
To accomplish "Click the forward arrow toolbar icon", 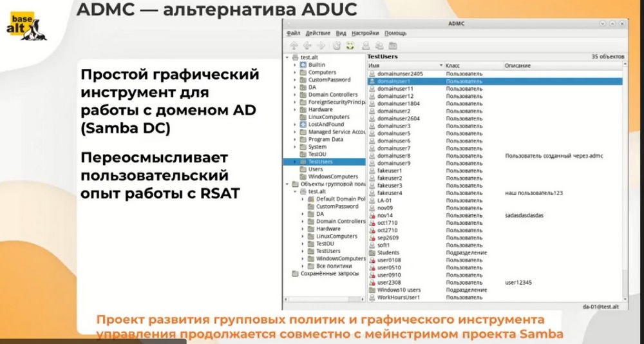I will (x=321, y=46).
